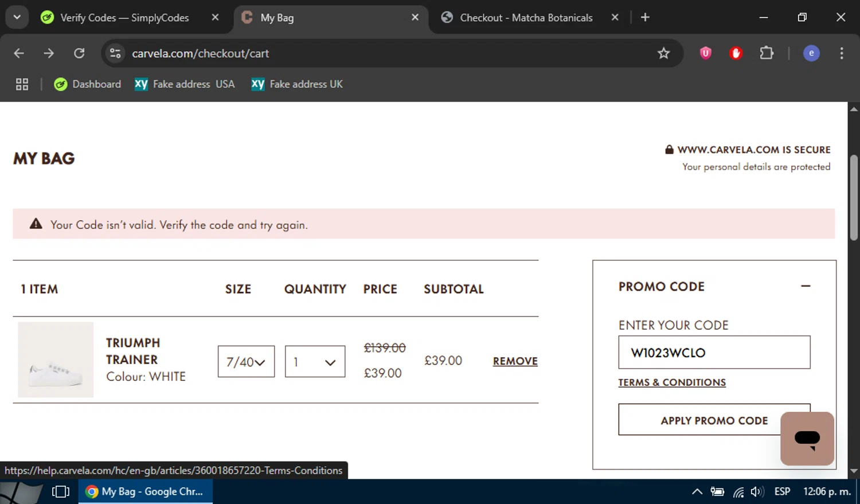Image resolution: width=860 pixels, height=504 pixels.
Task: Go forward to the next page
Action: (x=49, y=53)
